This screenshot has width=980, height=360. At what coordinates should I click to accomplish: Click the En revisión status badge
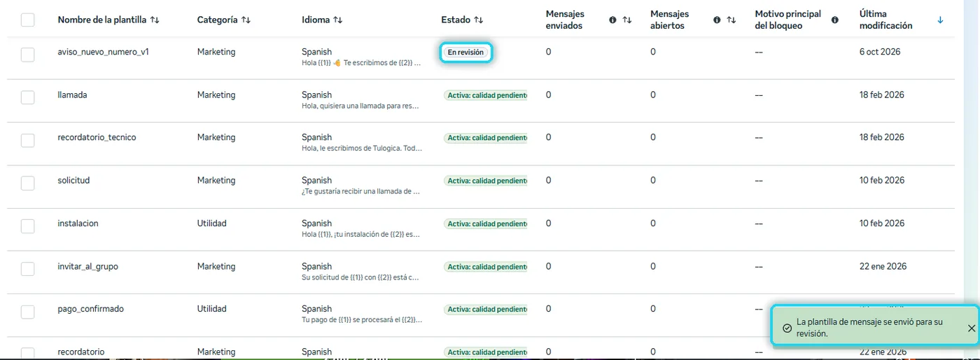pos(466,53)
